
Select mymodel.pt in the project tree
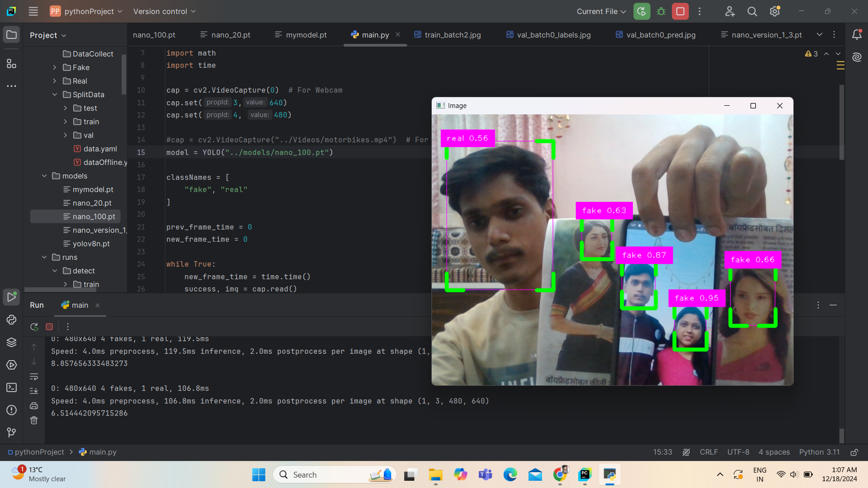click(x=93, y=189)
